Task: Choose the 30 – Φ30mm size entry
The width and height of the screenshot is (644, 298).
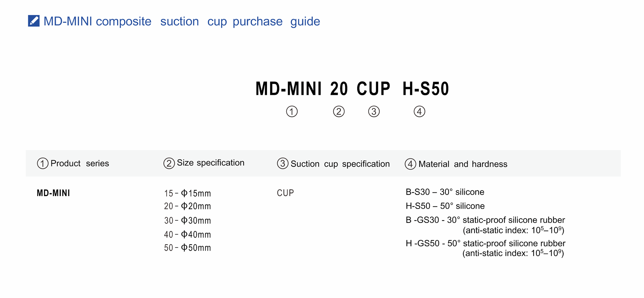Action: point(187,220)
